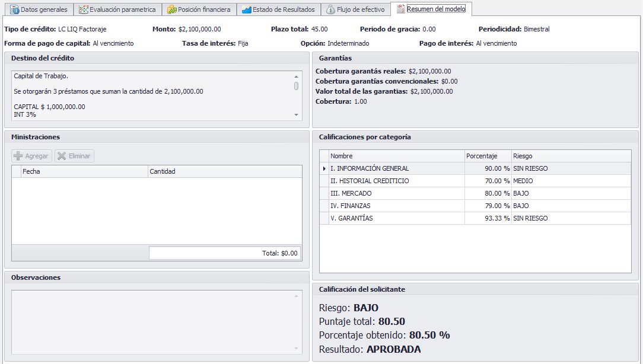The height and width of the screenshot is (364, 643).
Task: Click the 80.00 % percentage cell
Action: click(488, 193)
